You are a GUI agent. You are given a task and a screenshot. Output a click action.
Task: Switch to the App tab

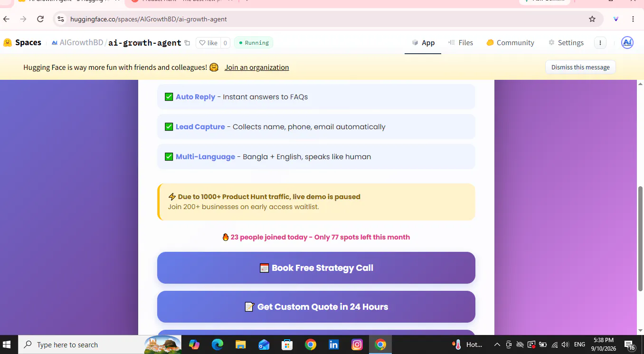click(x=423, y=43)
